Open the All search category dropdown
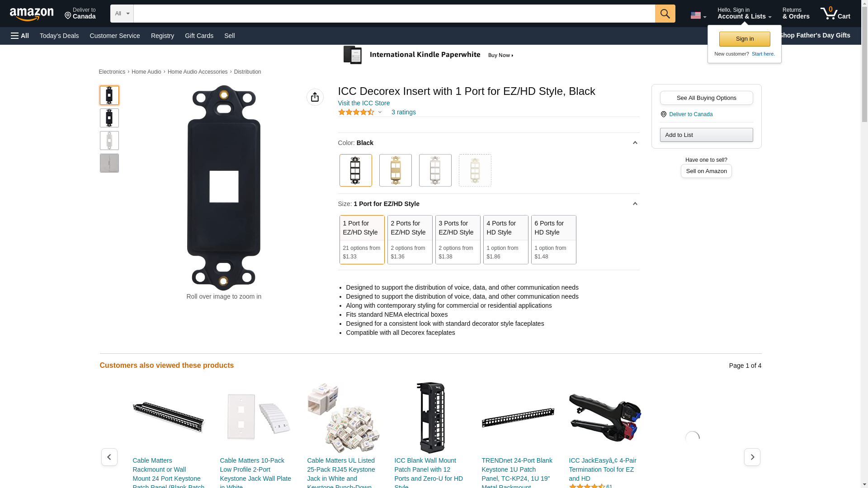 point(122,14)
